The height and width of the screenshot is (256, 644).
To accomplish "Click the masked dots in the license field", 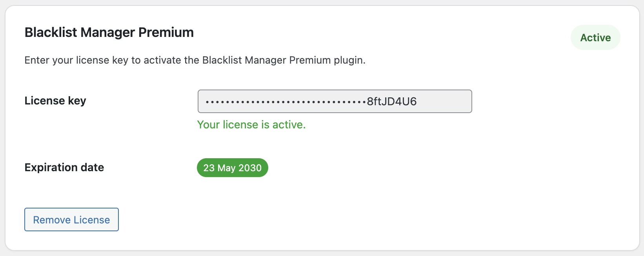I will 286,102.
